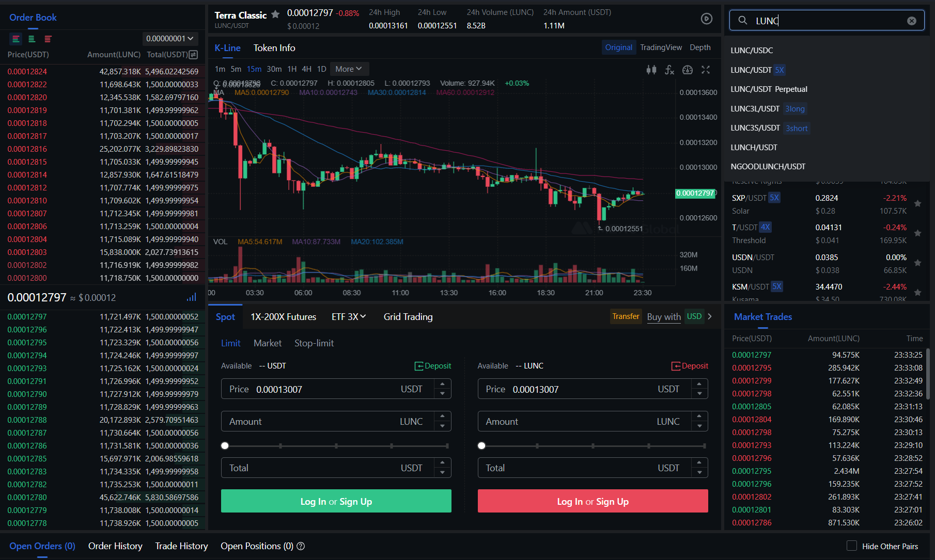
Task: Switch to 1X-200X Futures tab
Action: [x=283, y=317]
